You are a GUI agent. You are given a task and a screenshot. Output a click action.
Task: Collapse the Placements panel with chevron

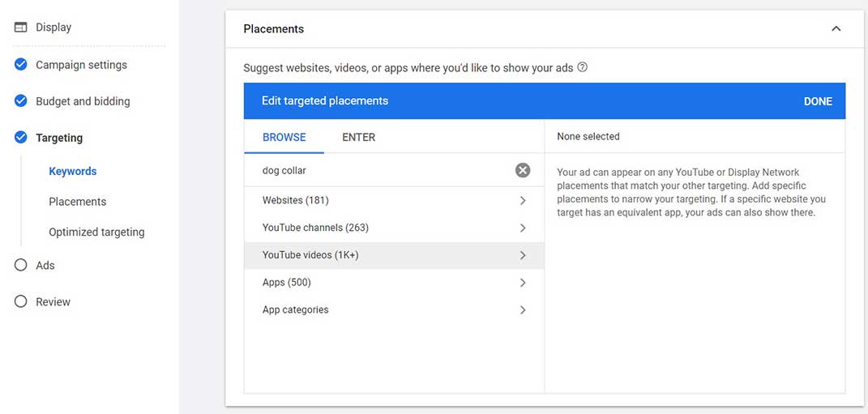point(836,29)
